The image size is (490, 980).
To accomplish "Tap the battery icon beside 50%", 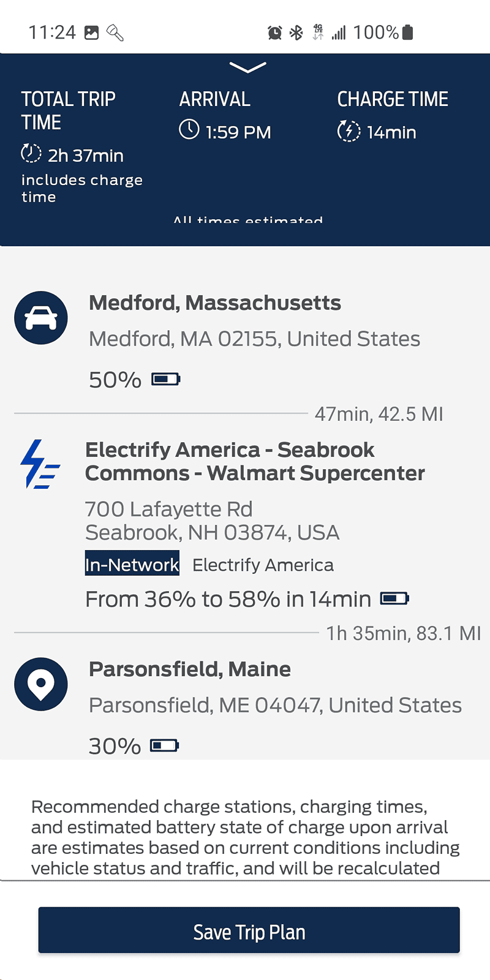I will pos(165,380).
